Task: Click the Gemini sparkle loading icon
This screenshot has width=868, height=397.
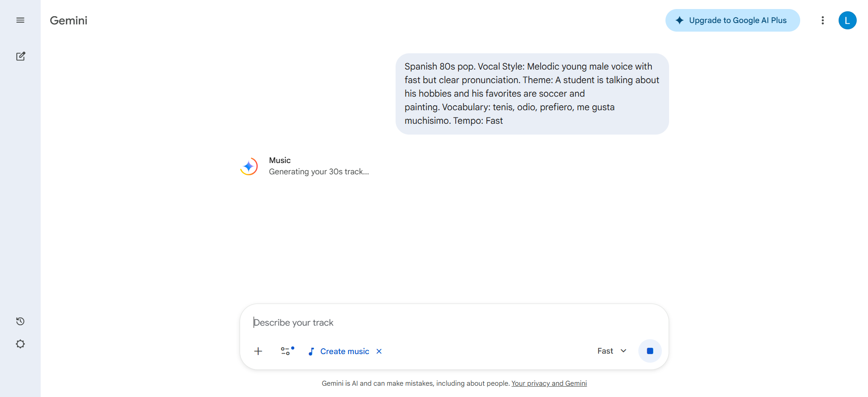Action: [x=249, y=166]
